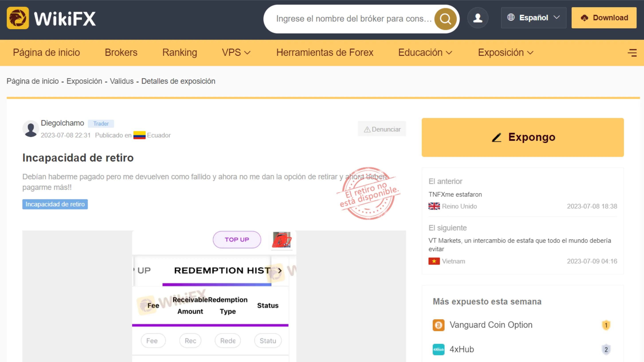Open Herramientas de Forex nav item
Screen dimensions: 644x362
pos(325,53)
